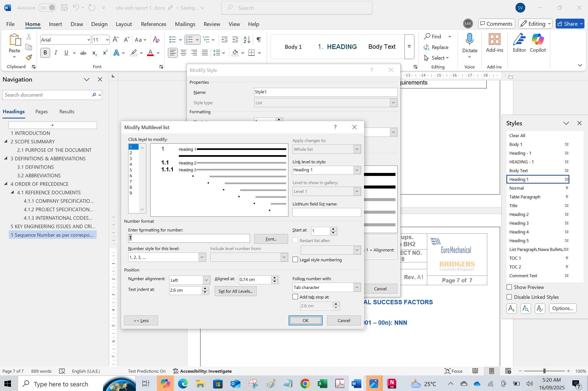Click the Clear All Formatting icon

[x=156, y=40]
